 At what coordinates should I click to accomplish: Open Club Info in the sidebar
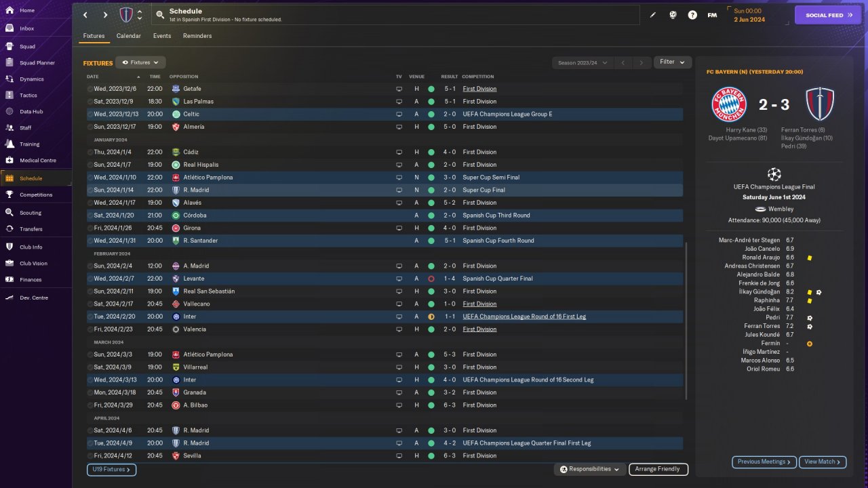click(x=31, y=247)
